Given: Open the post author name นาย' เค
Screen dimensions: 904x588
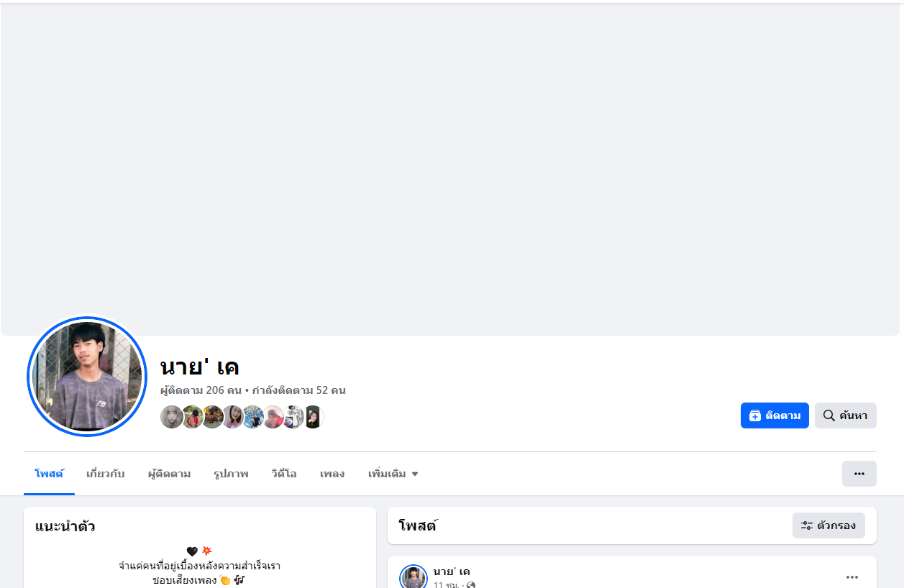Looking at the screenshot, I should (x=452, y=571).
